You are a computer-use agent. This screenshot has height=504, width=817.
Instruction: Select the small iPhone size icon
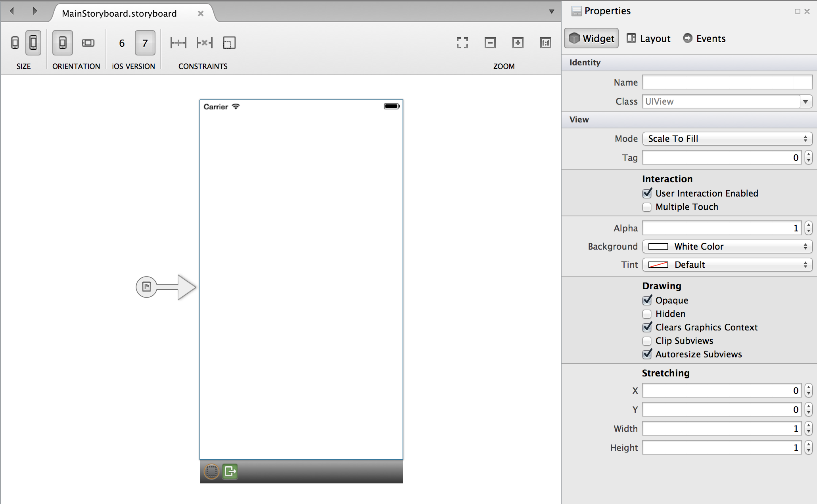pos(15,43)
